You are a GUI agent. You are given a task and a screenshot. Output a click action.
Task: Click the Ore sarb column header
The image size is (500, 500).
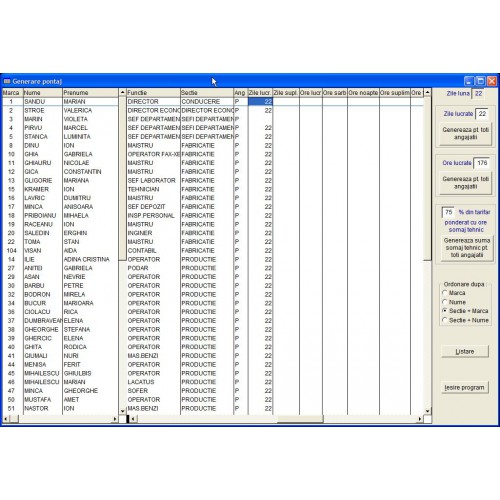coord(335,93)
